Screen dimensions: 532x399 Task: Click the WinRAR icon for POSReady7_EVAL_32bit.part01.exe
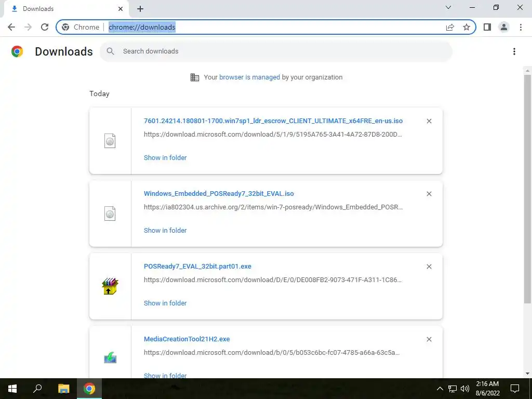pos(110,286)
